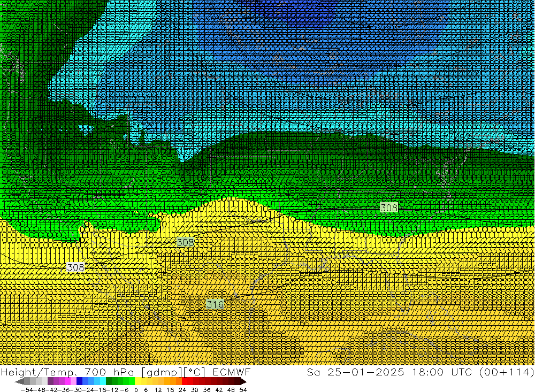The width and height of the screenshot is (535, 392).
Task: Click the white-boxed 308 contour label
Action: point(75,267)
